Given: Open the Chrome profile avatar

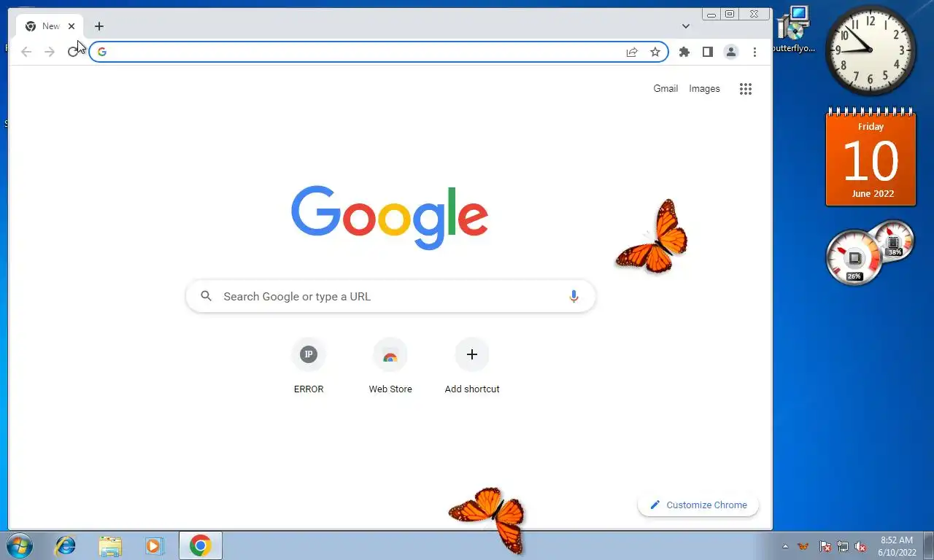Looking at the screenshot, I should click(x=730, y=52).
